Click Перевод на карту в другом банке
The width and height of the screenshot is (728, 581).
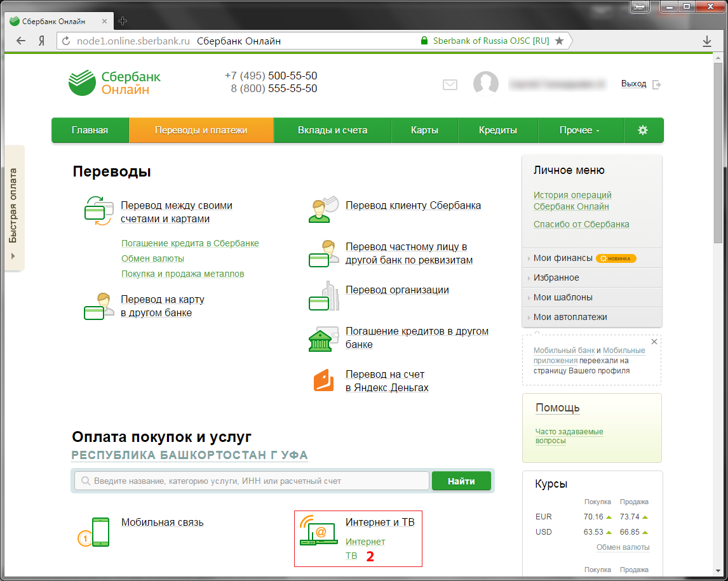click(x=163, y=306)
